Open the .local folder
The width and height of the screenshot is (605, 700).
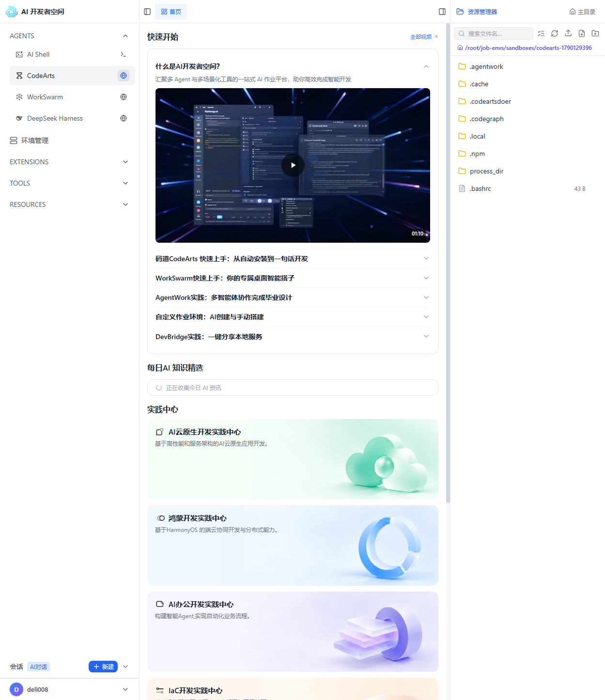click(x=527, y=136)
